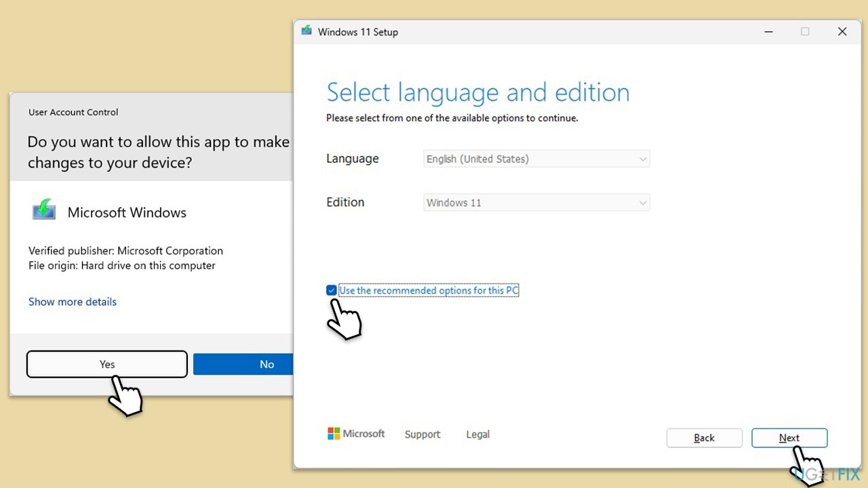Click the User Account Control title text
Screen dimensions: 868x488
(x=73, y=113)
